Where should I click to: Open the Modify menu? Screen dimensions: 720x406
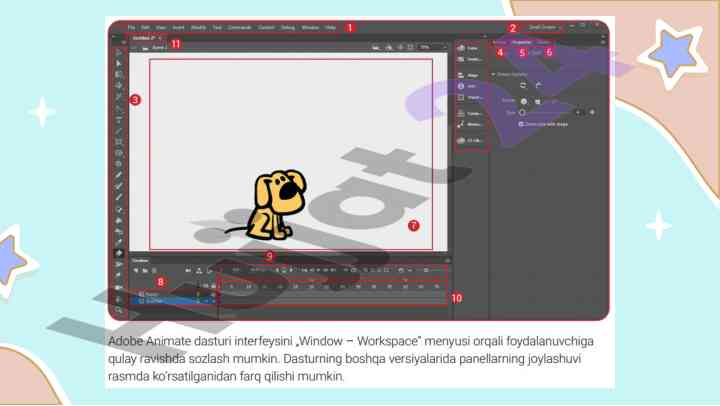coord(198,28)
